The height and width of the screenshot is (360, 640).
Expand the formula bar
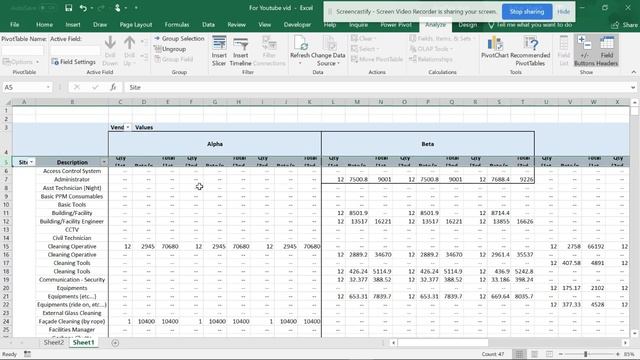coord(633,87)
